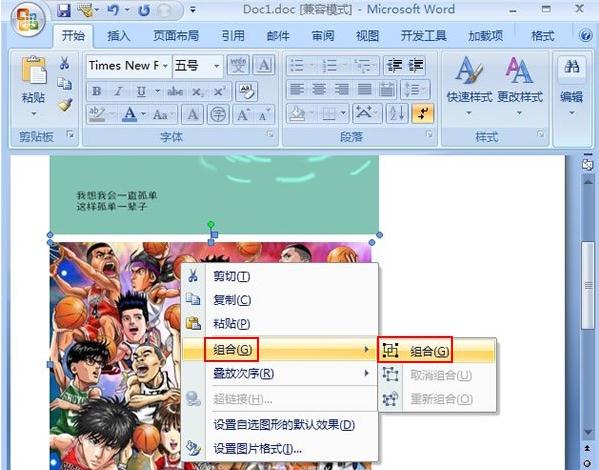Image resolution: width=599 pixels, height=470 pixels.
Task: Choose 设置自选图形的默认效果(D) in the context menu
Action: click(x=280, y=425)
